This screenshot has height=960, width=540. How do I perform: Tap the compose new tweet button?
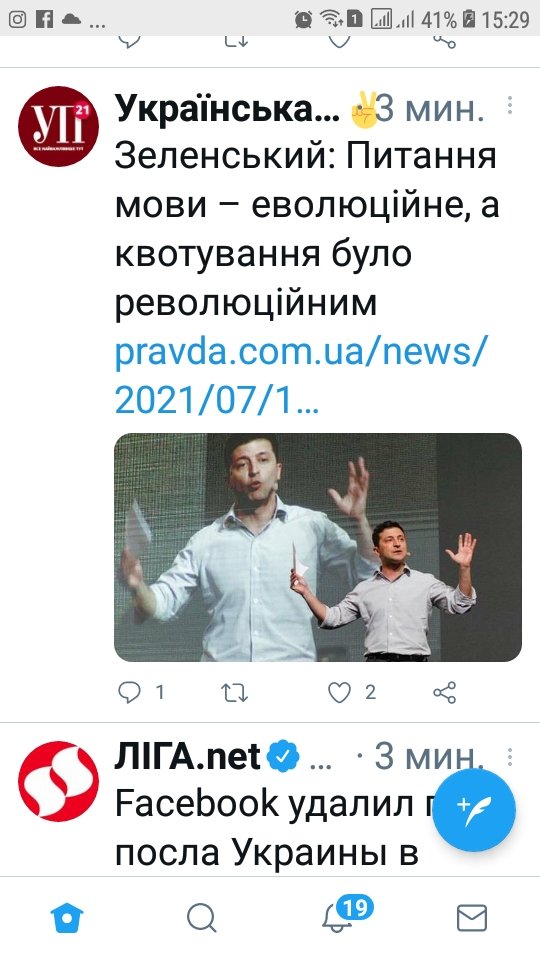click(474, 810)
